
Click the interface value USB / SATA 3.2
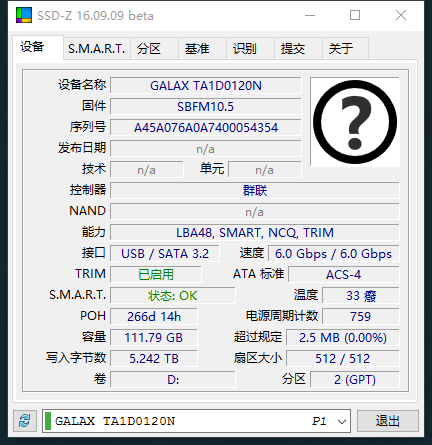(x=165, y=254)
